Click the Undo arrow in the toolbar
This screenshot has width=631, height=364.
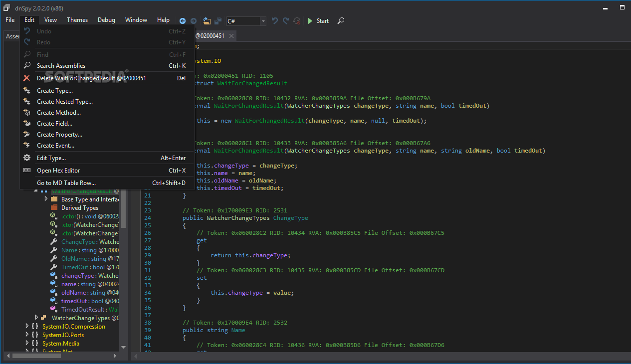point(275,21)
